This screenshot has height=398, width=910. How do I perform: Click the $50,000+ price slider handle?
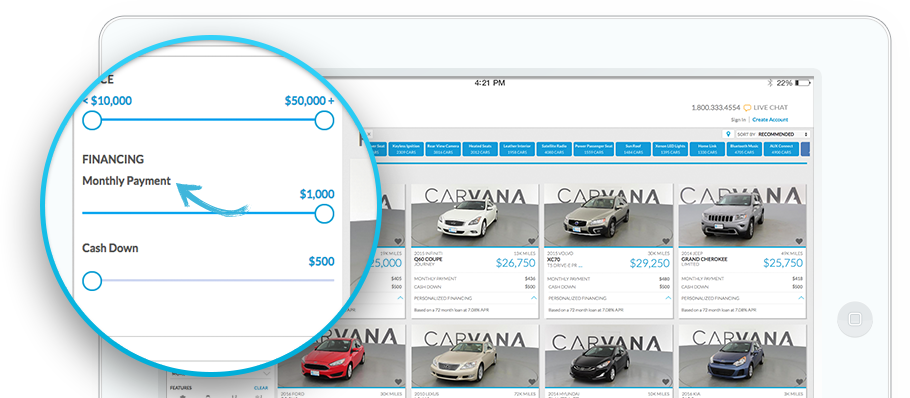coord(324,121)
